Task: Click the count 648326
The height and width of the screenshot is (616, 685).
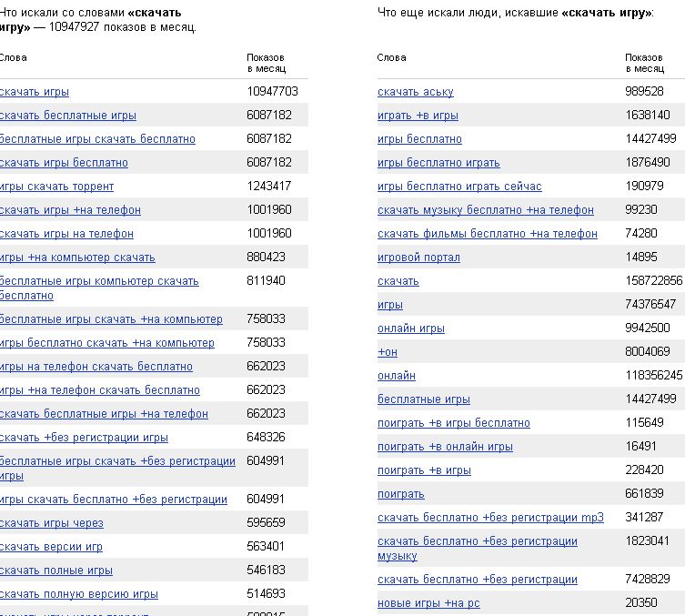Action: (x=266, y=437)
